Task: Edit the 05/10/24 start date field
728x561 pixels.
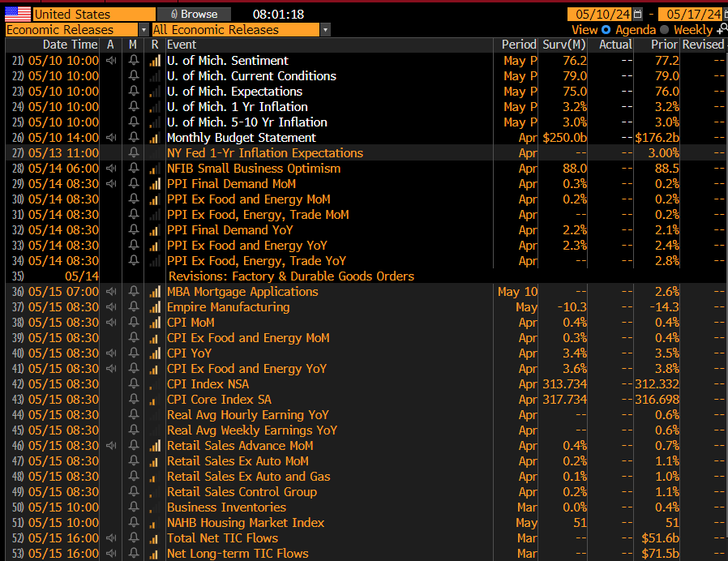Action: pyautogui.click(x=600, y=15)
